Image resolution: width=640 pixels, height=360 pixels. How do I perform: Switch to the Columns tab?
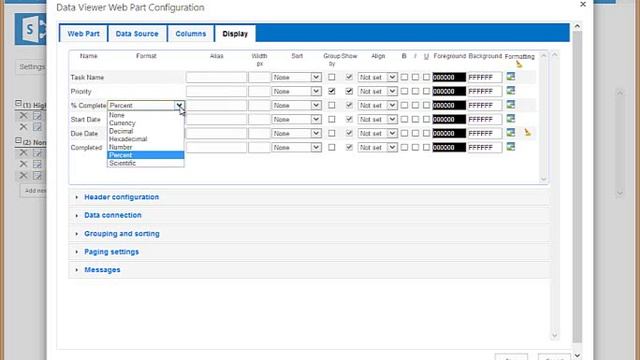pos(191,33)
